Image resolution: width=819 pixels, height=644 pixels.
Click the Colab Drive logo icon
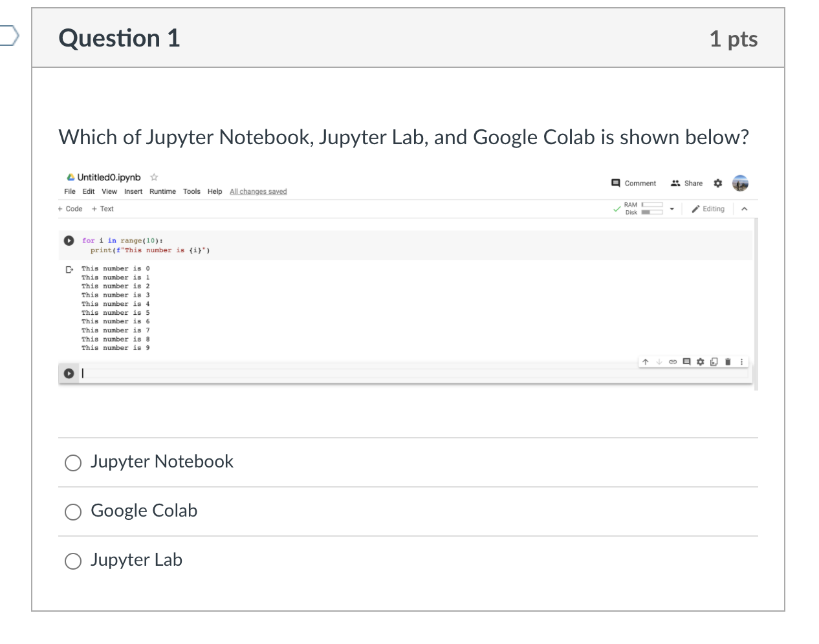[71, 177]
